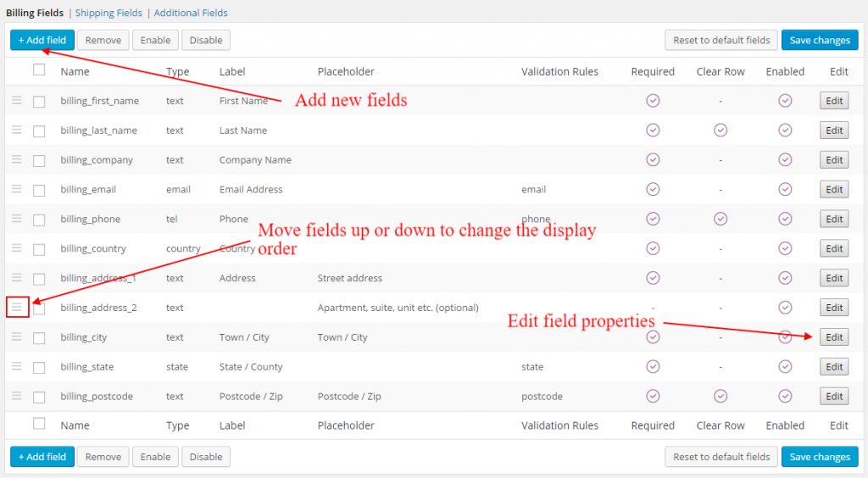Click drag handle for billing_postcode row

tap(17, 396)
